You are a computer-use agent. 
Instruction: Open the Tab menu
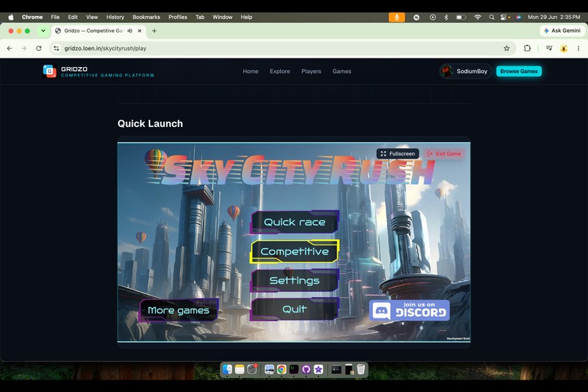click(200, 17)
